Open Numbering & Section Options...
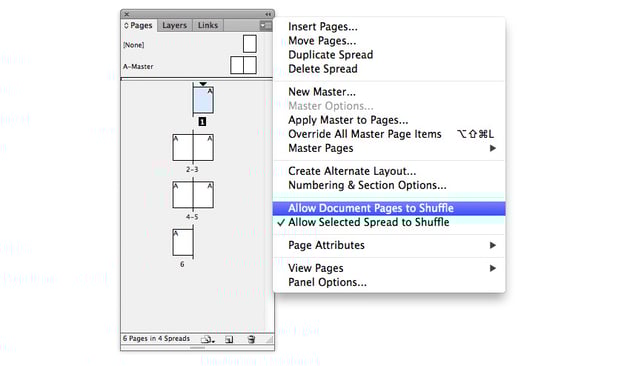 pyautogui.click(x=389, y=185)
